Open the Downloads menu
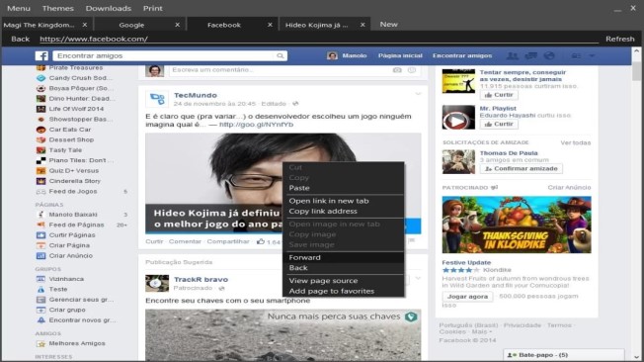This screenshot has height=362, width=644. pyautogui.click(x=109, y=8)
